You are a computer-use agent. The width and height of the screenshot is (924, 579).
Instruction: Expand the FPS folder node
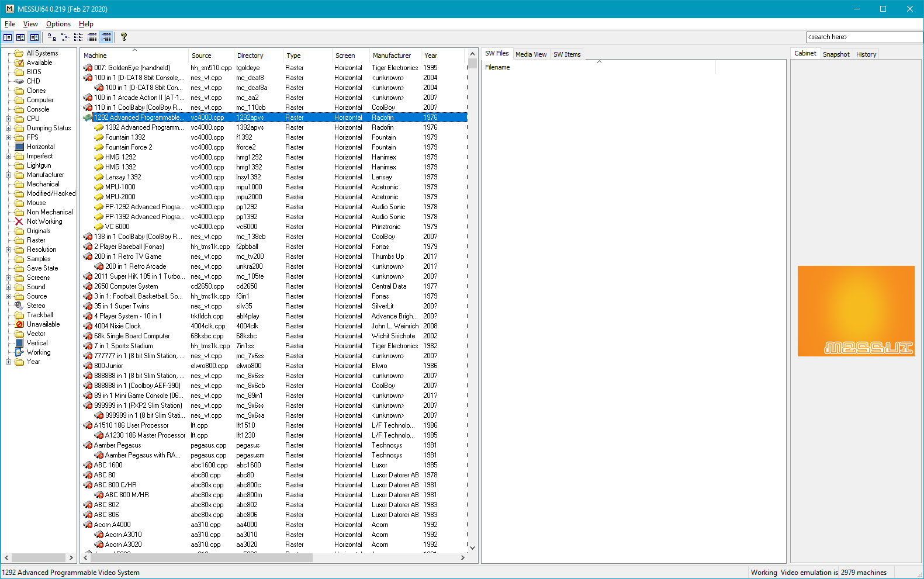pyautogui.click(x=8, y=137)
